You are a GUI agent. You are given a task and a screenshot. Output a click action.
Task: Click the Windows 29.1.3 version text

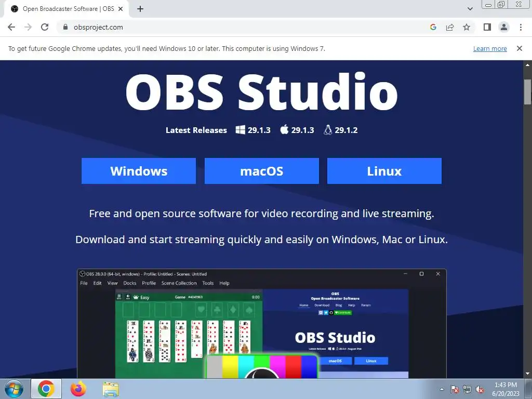[259, 130]
